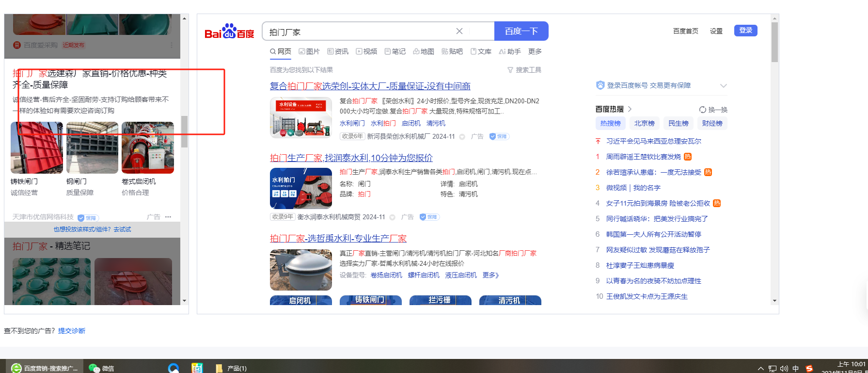Open hot search 韩国第一夫人所有公开活动暂停
Viewport: 868px width, 373px height.
(x=654, y=234)
